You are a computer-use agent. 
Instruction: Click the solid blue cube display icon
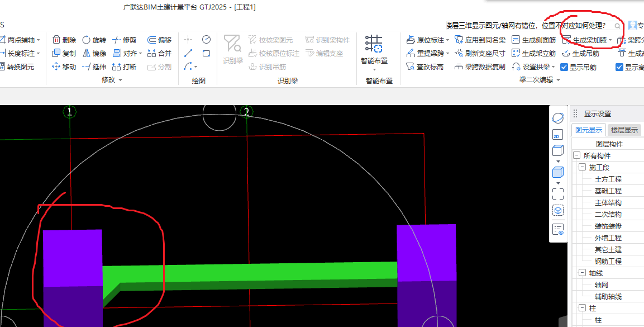coord(558,172)
